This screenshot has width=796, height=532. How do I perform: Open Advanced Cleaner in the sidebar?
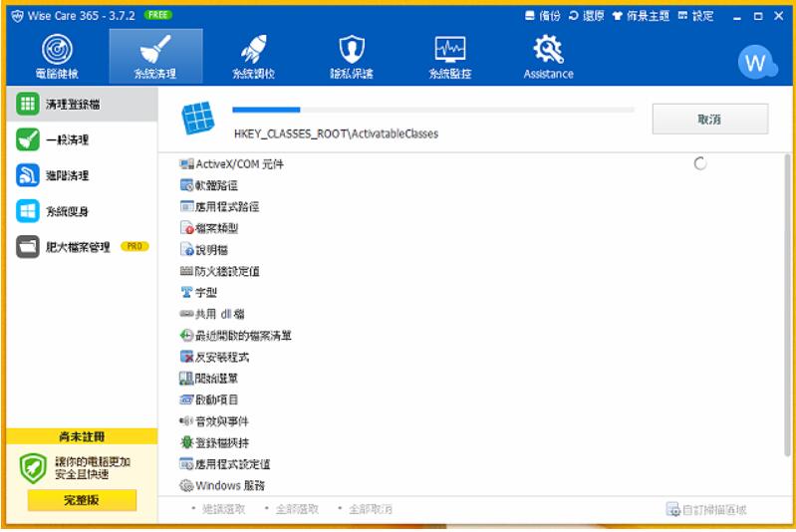(x=82, y=175)
